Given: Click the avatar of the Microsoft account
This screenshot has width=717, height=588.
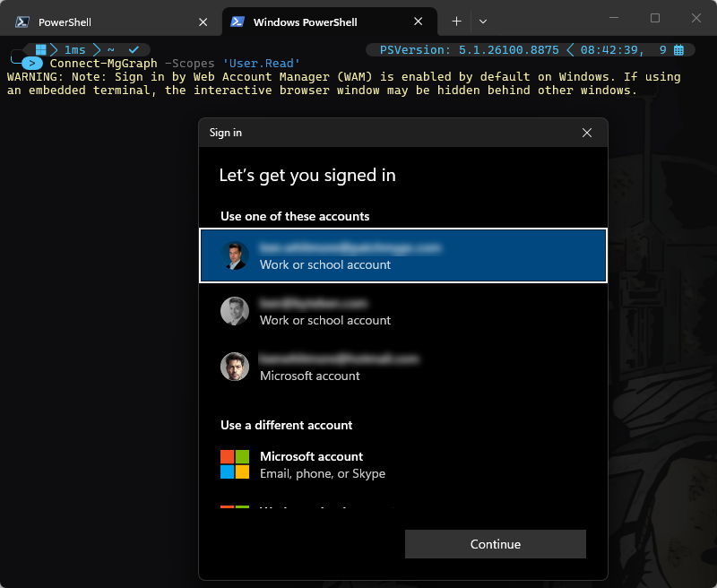Looking at the screenshot, I should coord(235,367).
